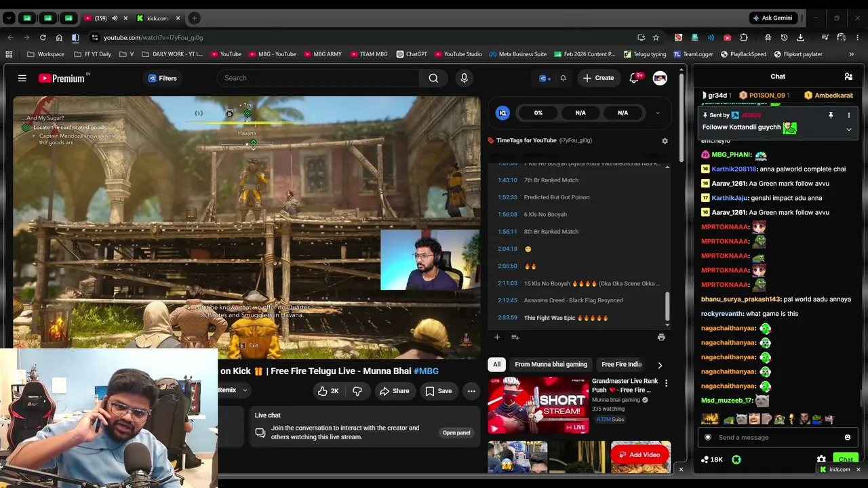Click the pin icon on pinned message
The width and height of the screenshot is (868, 488).
831,115
